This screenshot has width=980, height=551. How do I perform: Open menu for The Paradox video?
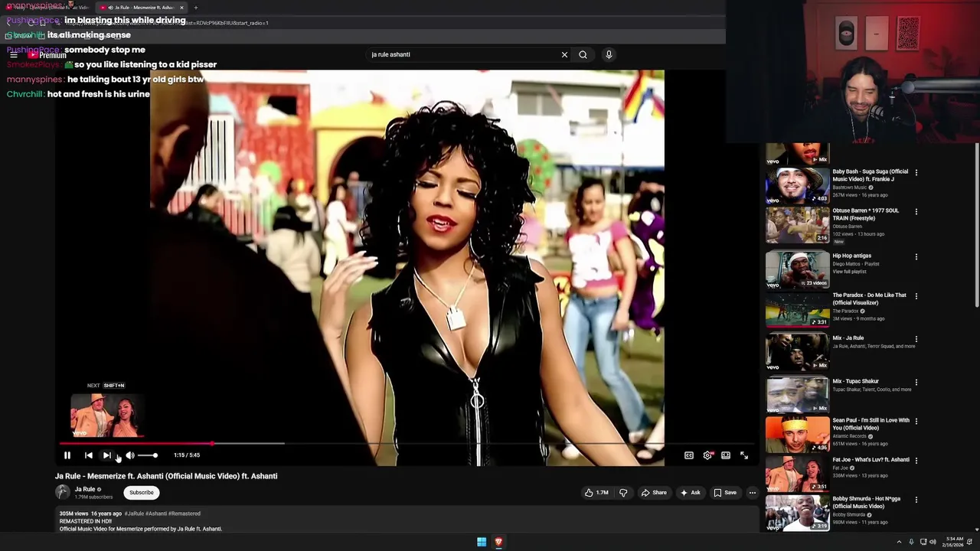point(916,296)
